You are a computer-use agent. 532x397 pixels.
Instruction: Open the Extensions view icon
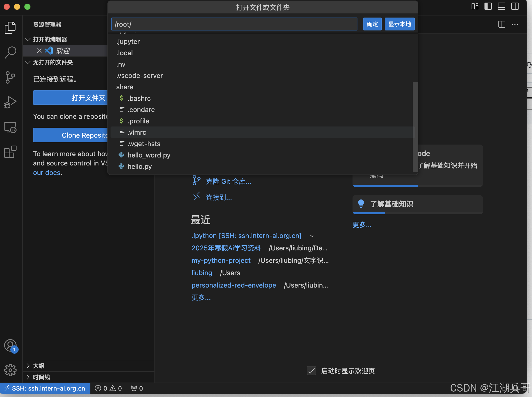click(10, 152)
